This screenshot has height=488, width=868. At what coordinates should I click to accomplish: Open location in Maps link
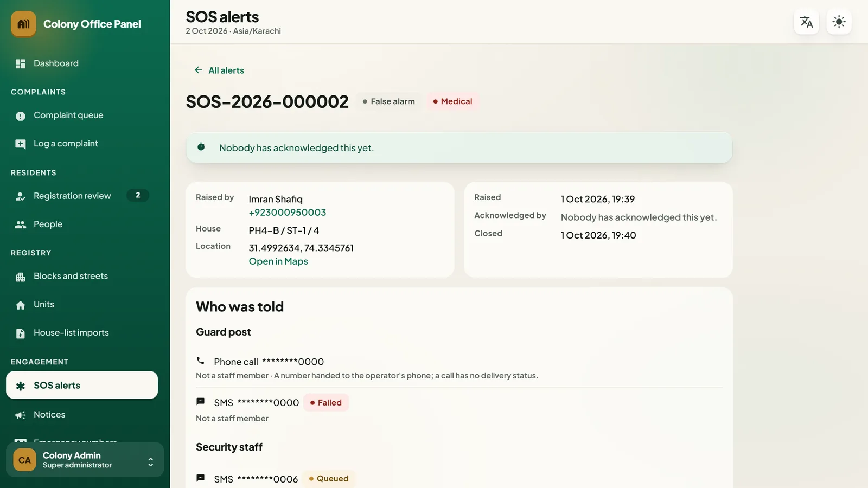(278, 261)
